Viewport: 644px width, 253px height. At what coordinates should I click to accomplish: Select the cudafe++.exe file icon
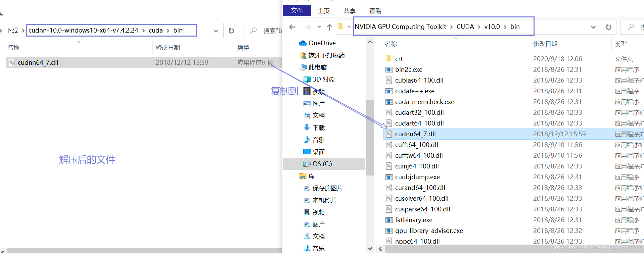(389, 91)
